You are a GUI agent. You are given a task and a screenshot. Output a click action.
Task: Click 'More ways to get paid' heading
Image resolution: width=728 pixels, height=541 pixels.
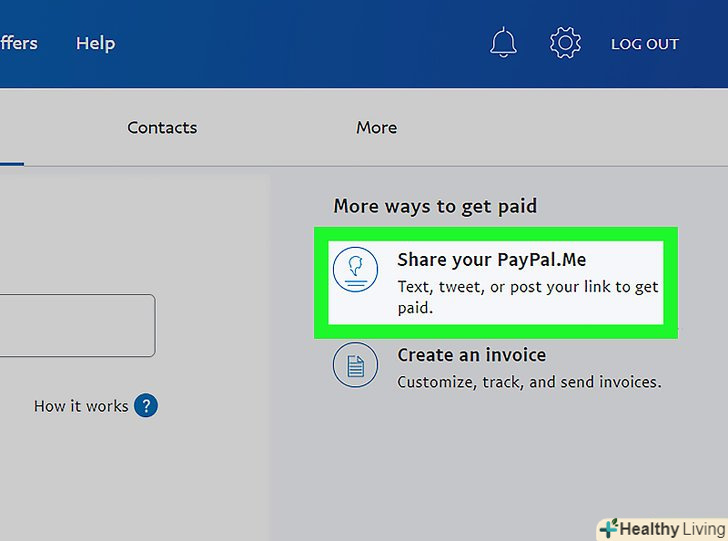[x=435, y=206]
